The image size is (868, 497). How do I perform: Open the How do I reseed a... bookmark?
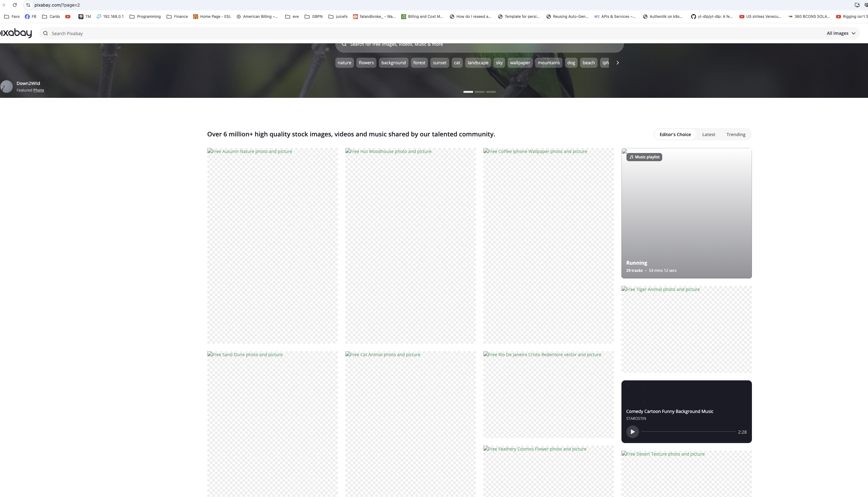470,16
